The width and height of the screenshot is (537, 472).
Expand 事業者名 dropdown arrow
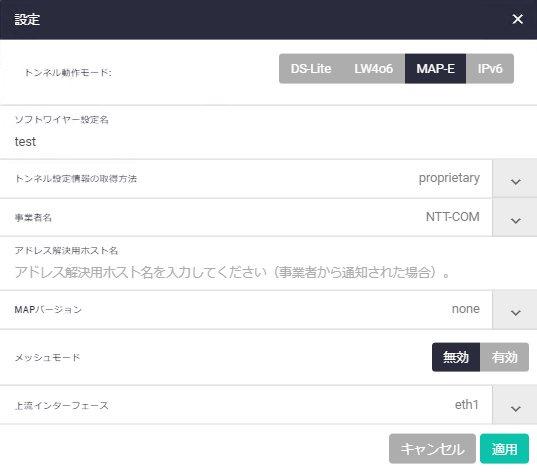tap(515, 218)
